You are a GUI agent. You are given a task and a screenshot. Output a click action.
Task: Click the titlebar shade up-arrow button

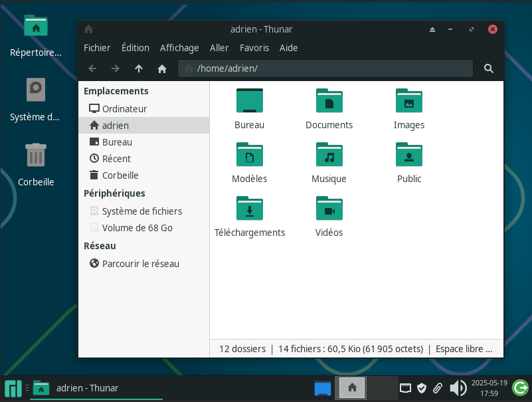tap(432, 29)
